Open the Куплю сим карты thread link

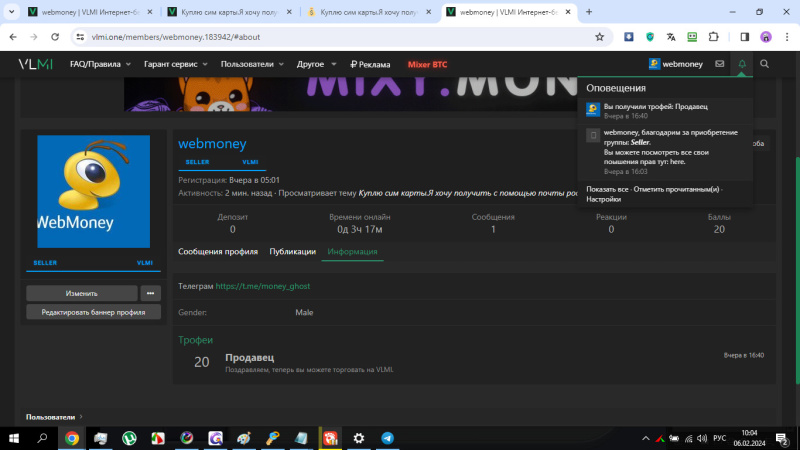point(468,193)
